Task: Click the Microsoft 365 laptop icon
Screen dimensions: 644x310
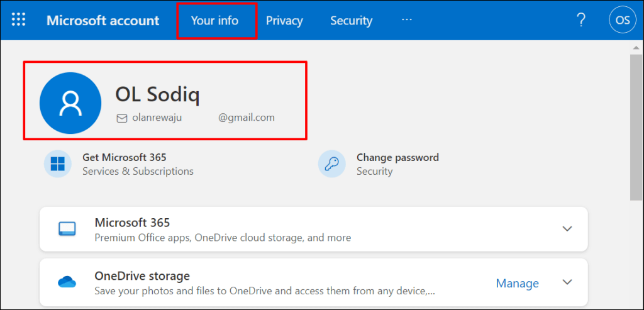Action: [67, 229]
